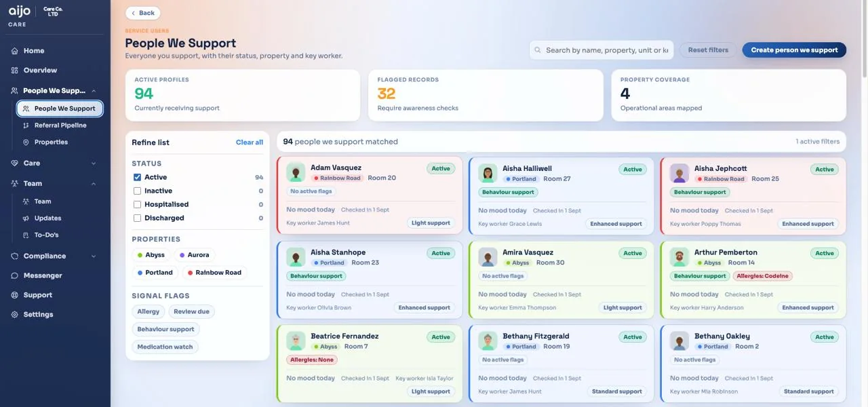Check the Discharged status checkbox
Viewport: 868px width, 407px height.
coord(138,218)
